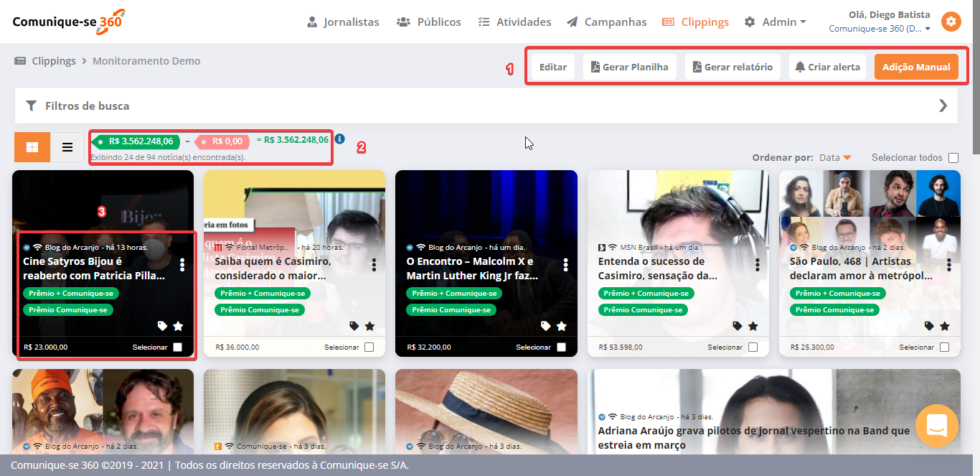The image size is (980, 476).
Task: Open the title 'São Paulo, 468 | Artistas declaram amor'
Action: tap(861, 268)
